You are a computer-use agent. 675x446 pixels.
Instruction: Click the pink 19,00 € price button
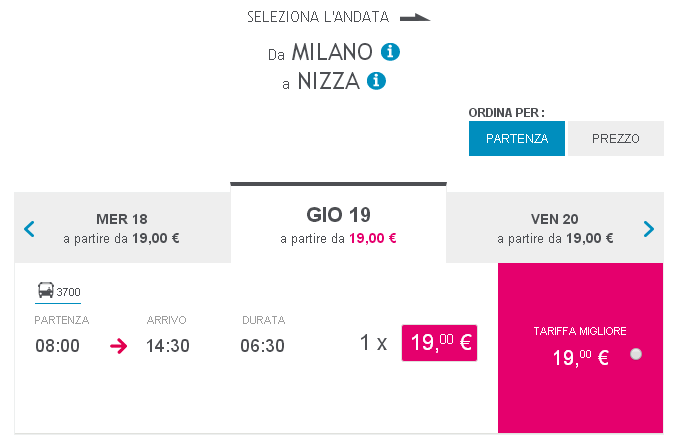click(x=439, y=343)
